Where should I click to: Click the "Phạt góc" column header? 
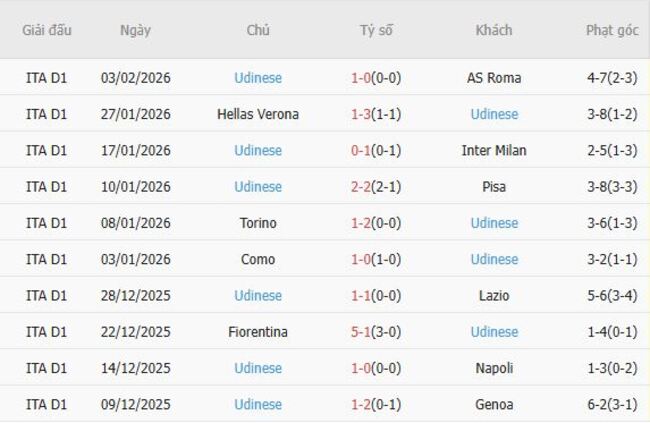pos(612,30)
